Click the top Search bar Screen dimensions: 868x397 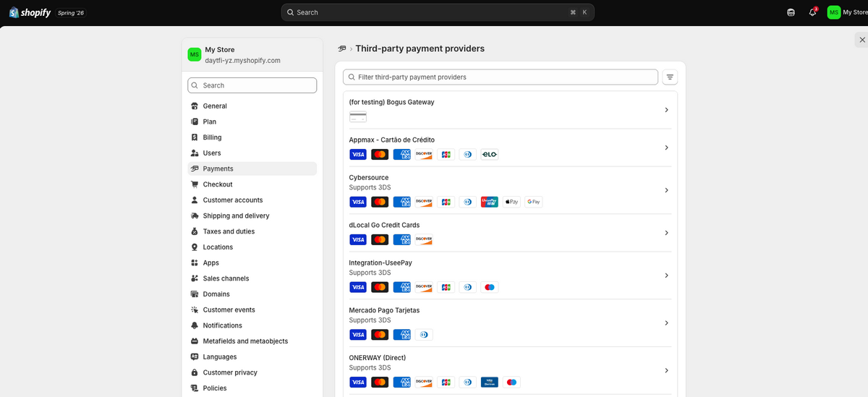point(438,12)
